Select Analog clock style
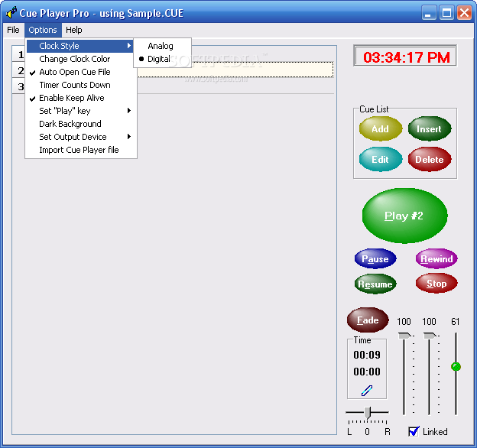This screenshot has height=448, width=477. (x=162, y=46)
